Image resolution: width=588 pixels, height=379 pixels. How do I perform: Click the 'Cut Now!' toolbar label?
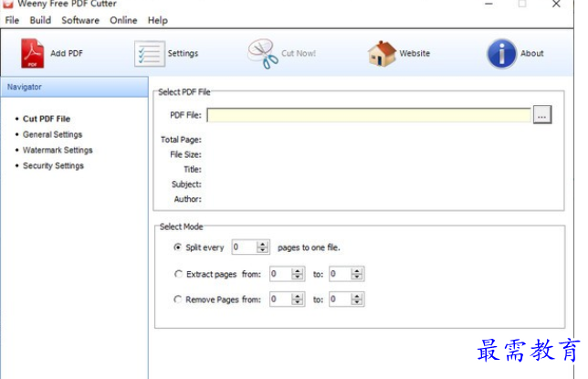[299, 53]
